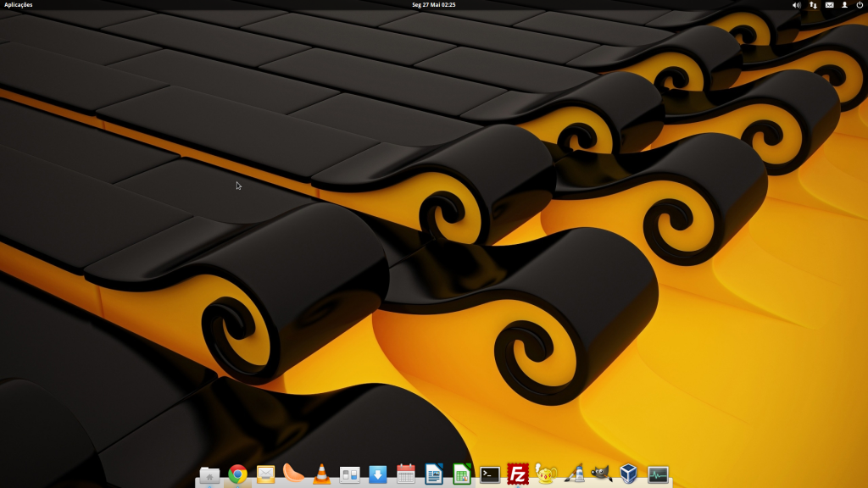Screen dimensions: 868x488
Task: Launch Google Chrome from the dock
Action: pyautogui.click(x=237, y=474)
